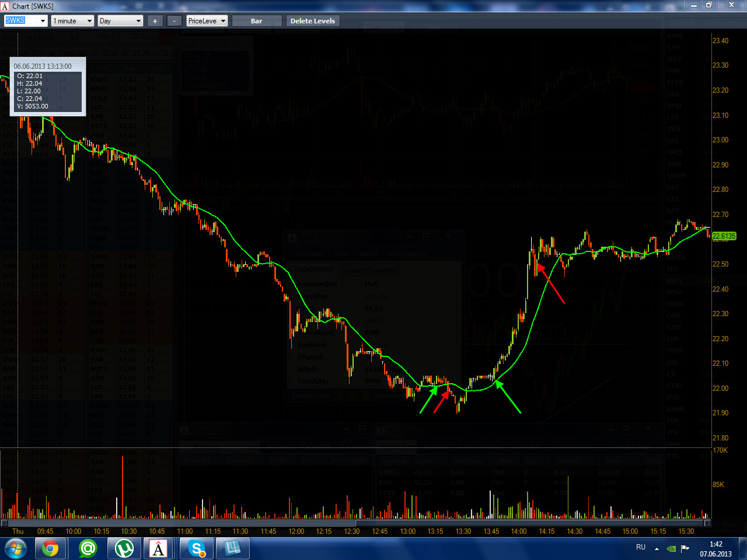Click the 170K volume axis label

pyautogui.click(x=720, y=450)
